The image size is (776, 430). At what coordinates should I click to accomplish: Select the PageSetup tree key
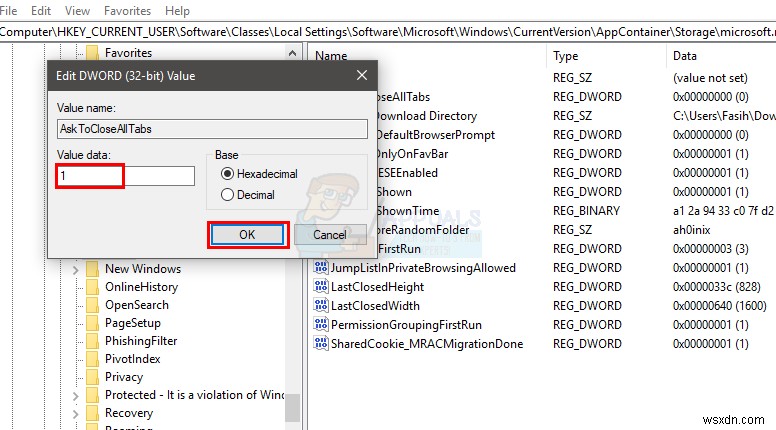[133, 323]
